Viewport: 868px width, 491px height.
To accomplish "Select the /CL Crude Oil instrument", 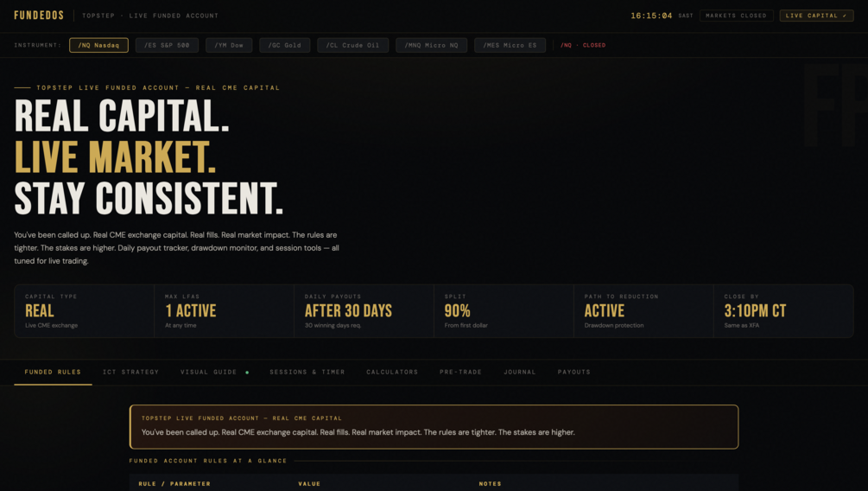I will [x=352, y=46].
